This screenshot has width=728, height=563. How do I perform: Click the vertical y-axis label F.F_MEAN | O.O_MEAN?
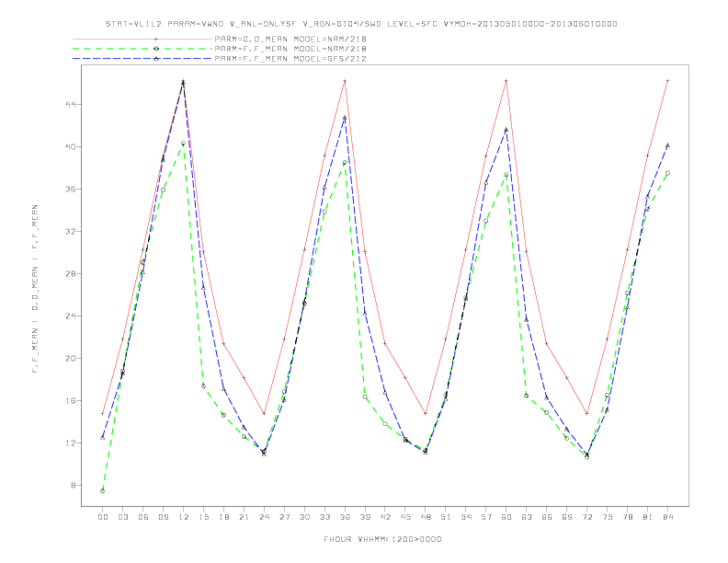[35, 289]
